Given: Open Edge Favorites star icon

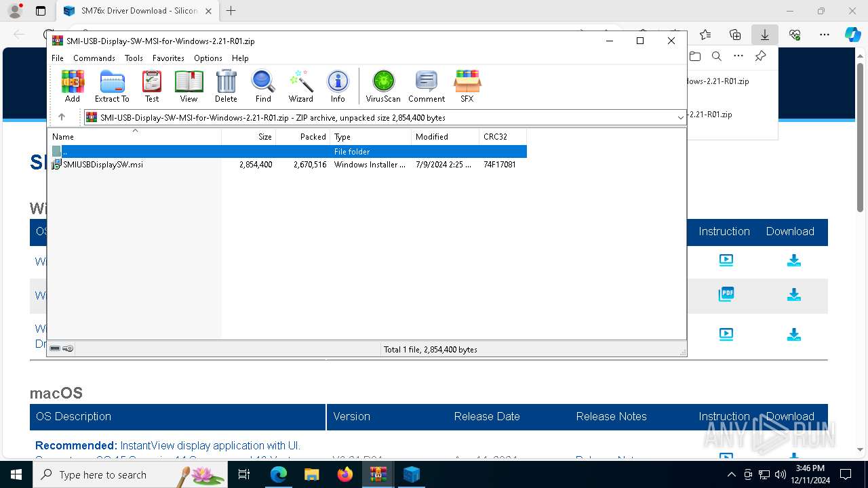Looking at the screenshot, I should (x=705, y=35).
